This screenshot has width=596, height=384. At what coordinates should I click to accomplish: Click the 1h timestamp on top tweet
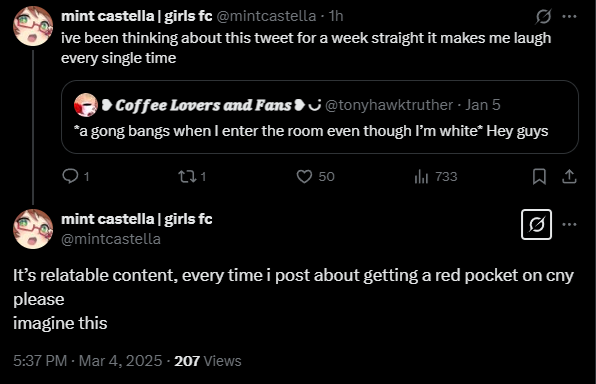(x=336, y=16)
